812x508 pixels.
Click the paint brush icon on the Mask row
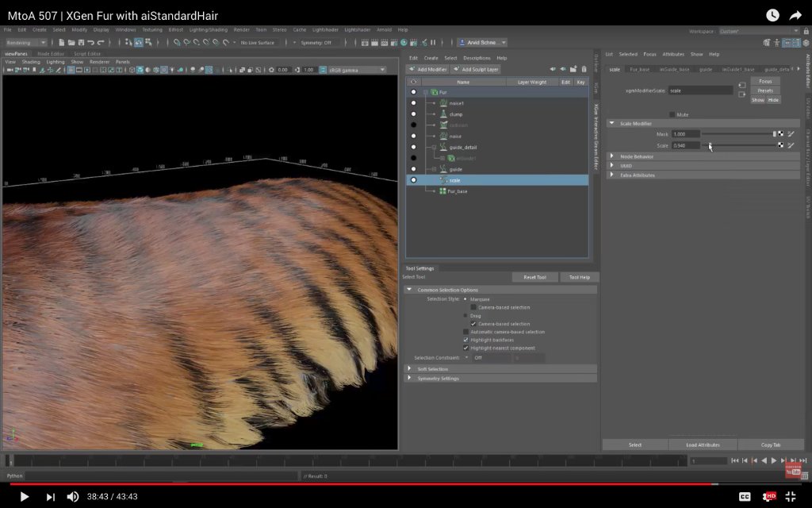coord(791,133)
